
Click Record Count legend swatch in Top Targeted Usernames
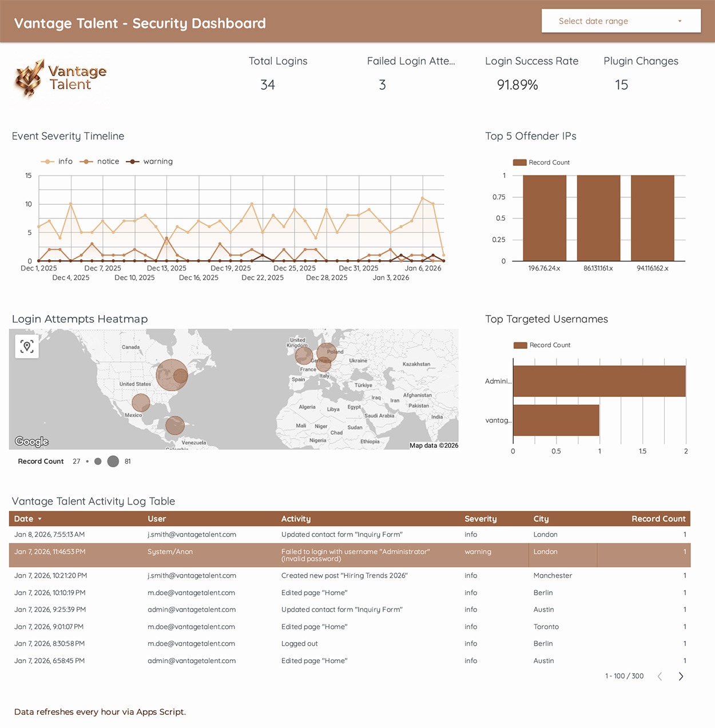[520, 345]
